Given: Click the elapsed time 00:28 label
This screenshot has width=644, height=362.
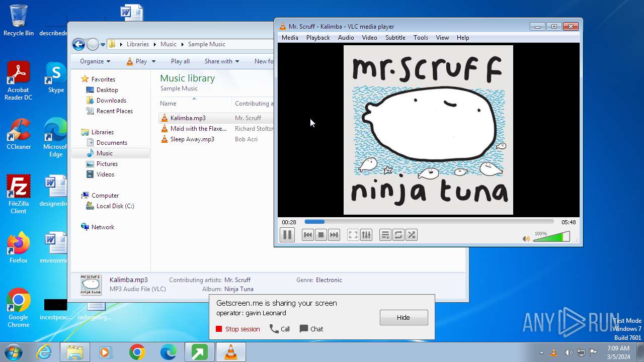Looking at the screenshot, I should click(289, 222).
